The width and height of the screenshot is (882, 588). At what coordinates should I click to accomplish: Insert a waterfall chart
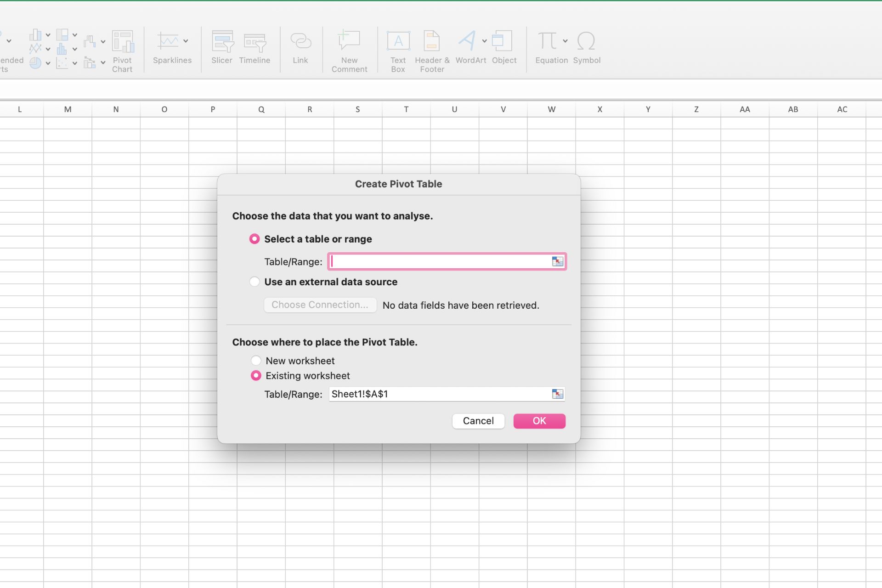coord(90,41)
